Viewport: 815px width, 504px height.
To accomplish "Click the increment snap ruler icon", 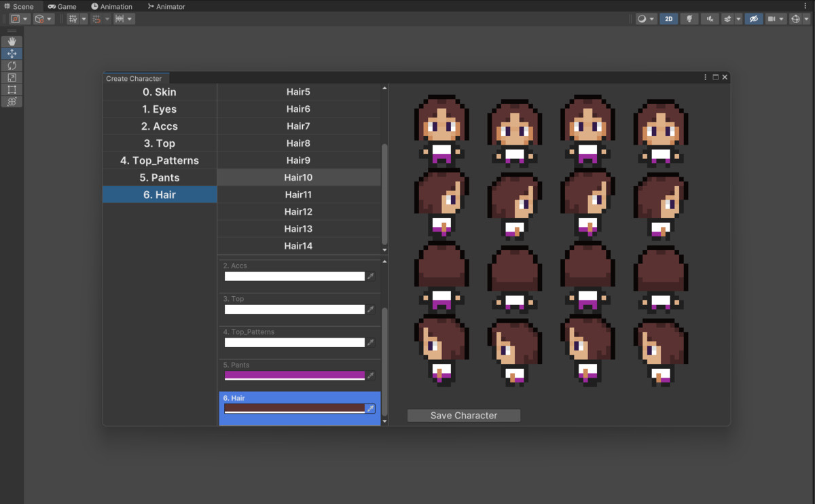I will click(120, 19).
